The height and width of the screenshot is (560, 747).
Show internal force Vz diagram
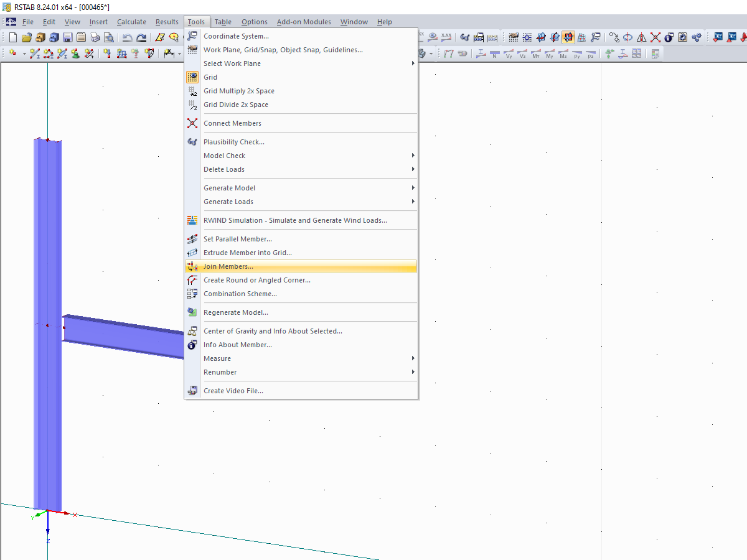tap(523, 54)
